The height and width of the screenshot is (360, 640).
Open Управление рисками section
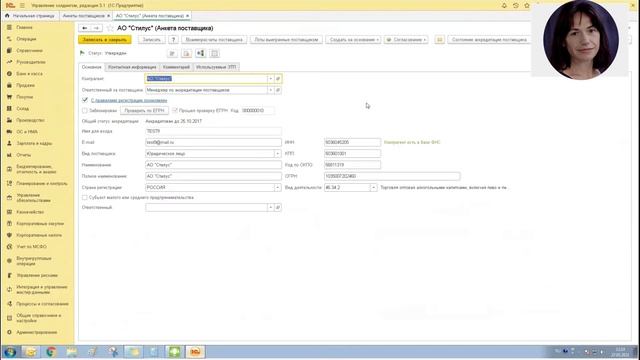pyautogui.click(x=37, y=276)
